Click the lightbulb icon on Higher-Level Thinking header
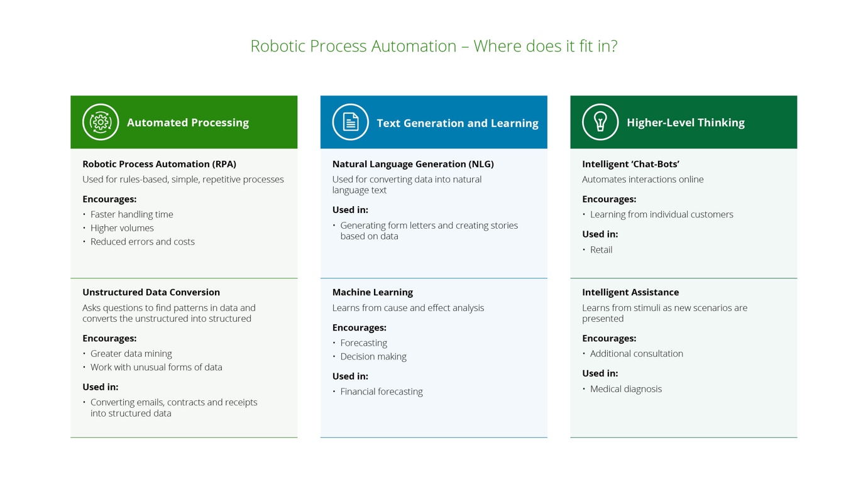Screen dimensions: 868x487 coord(600,122)
